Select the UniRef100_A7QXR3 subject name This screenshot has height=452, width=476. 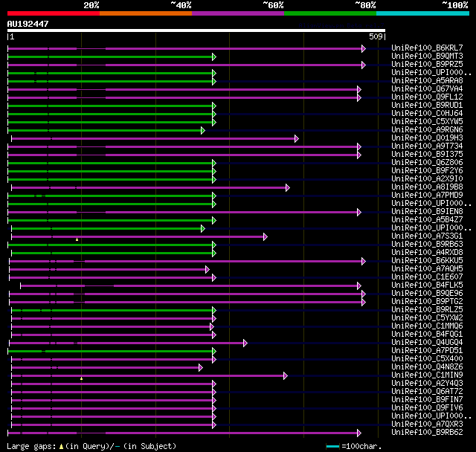(x=427, y=424)
